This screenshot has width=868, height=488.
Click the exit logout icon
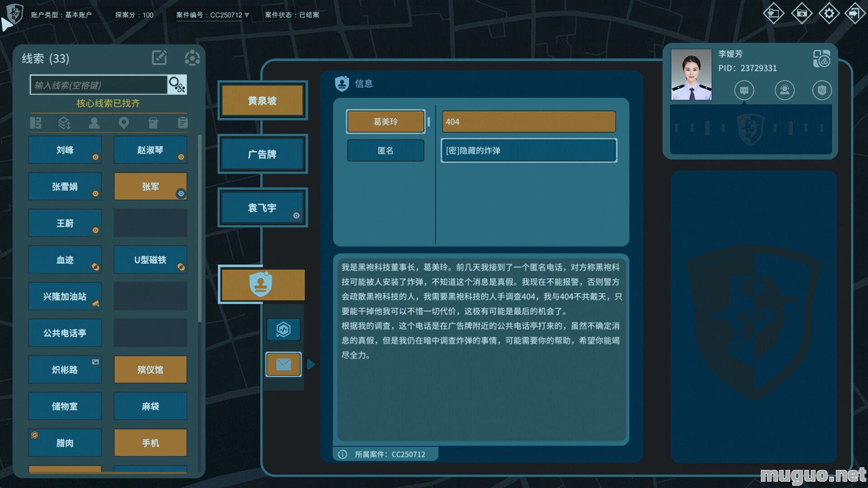click(x=854, y=13)
